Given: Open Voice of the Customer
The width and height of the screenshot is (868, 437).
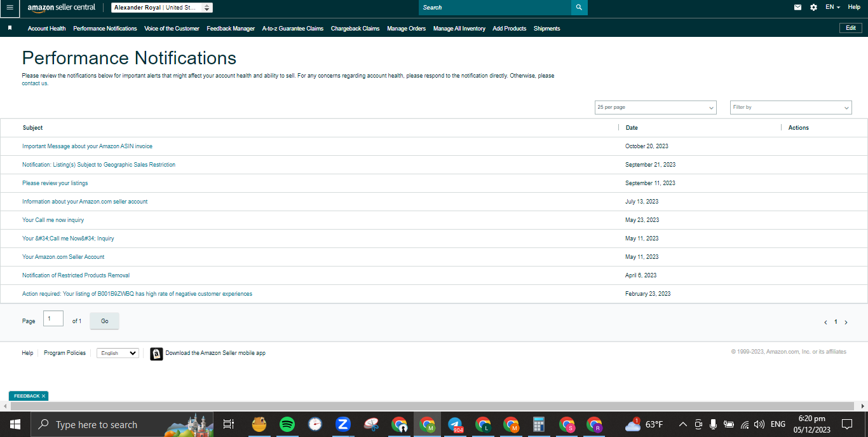Looking at the screenshot, I should click(172, 29).
